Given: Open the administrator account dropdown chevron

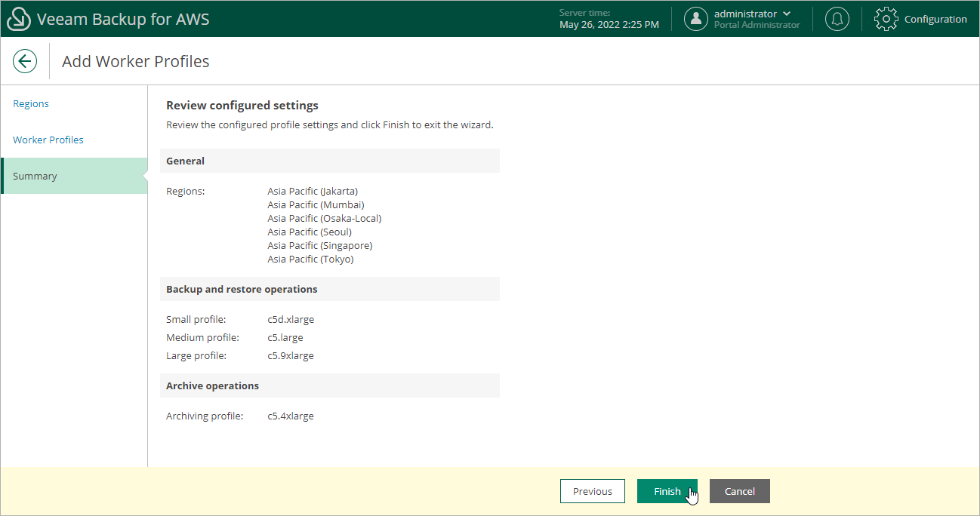Looking at the screenshot, I should (x=787, y=13).
